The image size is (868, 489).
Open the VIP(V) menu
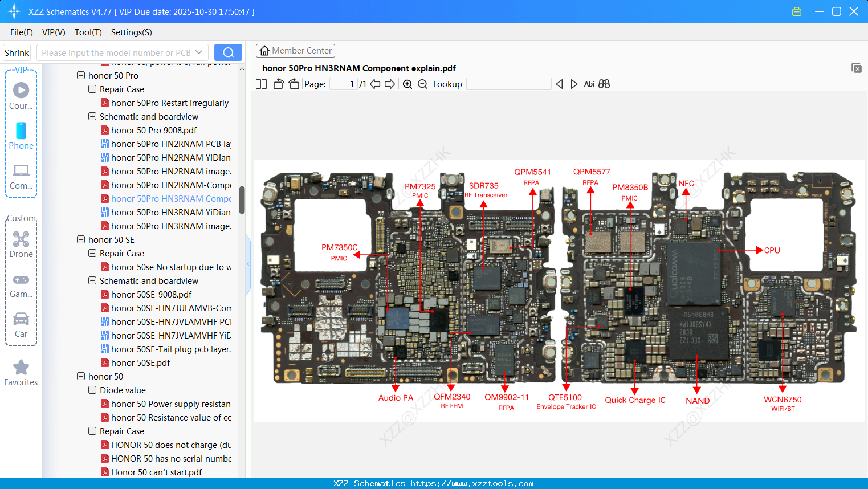[x=54, y=32]
